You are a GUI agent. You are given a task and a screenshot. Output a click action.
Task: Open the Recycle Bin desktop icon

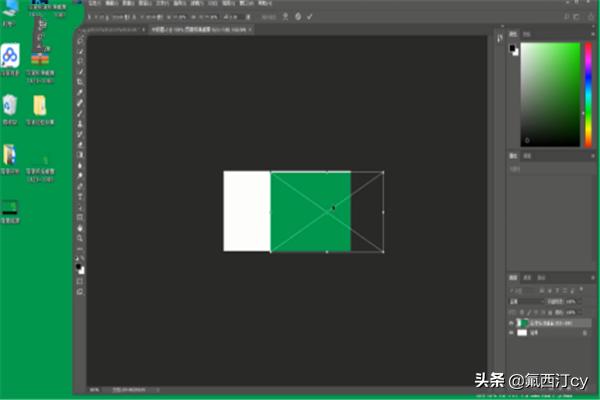10,103
